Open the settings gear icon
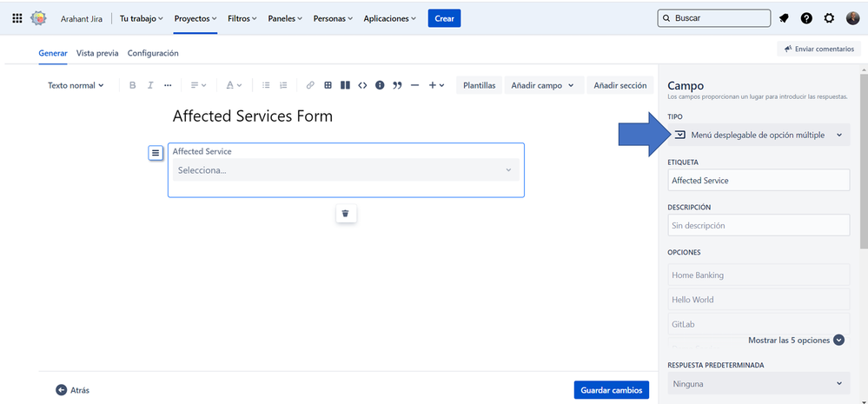This screenshot has width=868, height=404. pyautogui.click(x=829, y=18)
